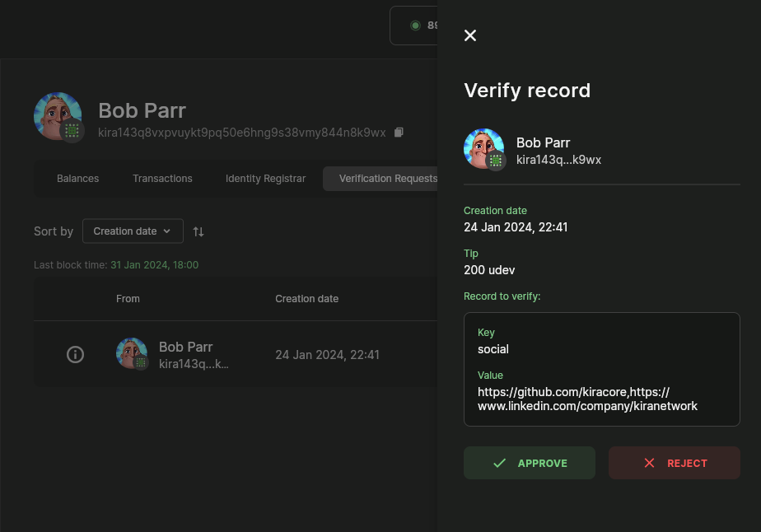Select the Bob Parr name in request row
The height and width of the screenshot is (532, 761).
[185, 347]
